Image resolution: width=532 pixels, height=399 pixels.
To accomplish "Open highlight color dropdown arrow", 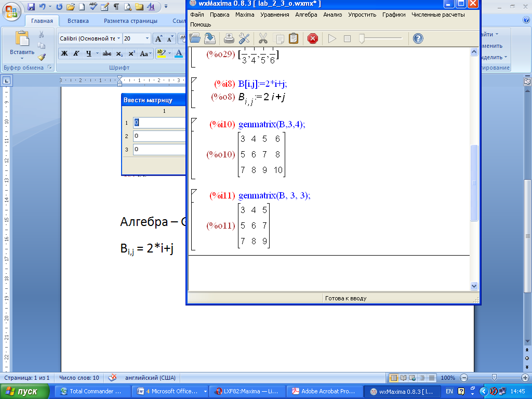I will click(x=169, y=54).
